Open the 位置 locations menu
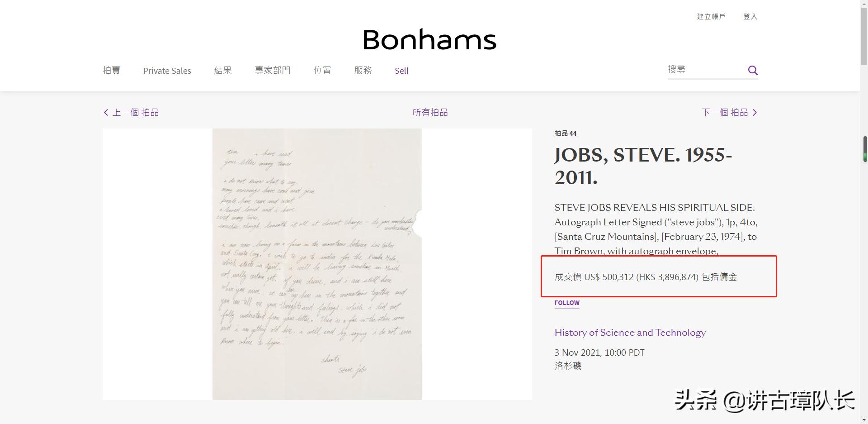 tap(322, 71)
